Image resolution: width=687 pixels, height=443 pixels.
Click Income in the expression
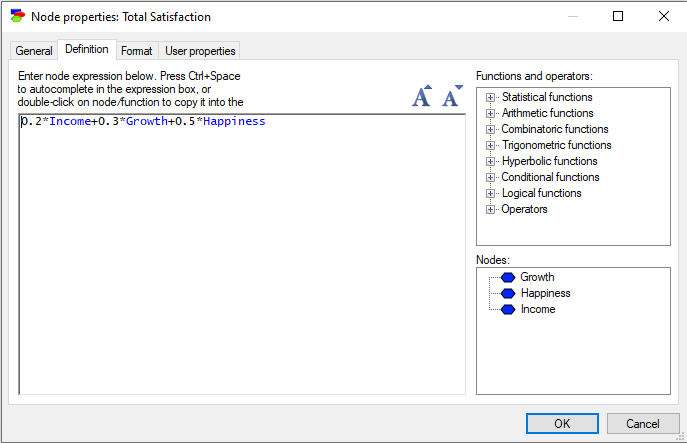click(x=70, y=121)
